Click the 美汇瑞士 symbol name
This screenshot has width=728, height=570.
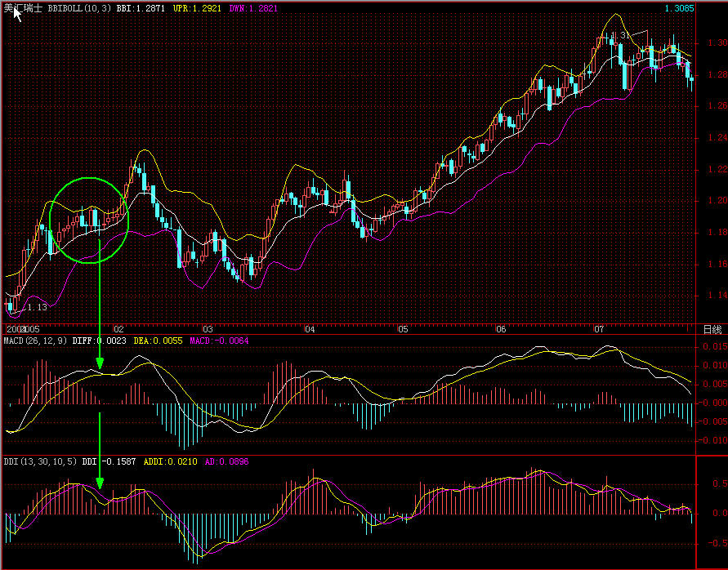pyautogui.click(x=23, y=8)
